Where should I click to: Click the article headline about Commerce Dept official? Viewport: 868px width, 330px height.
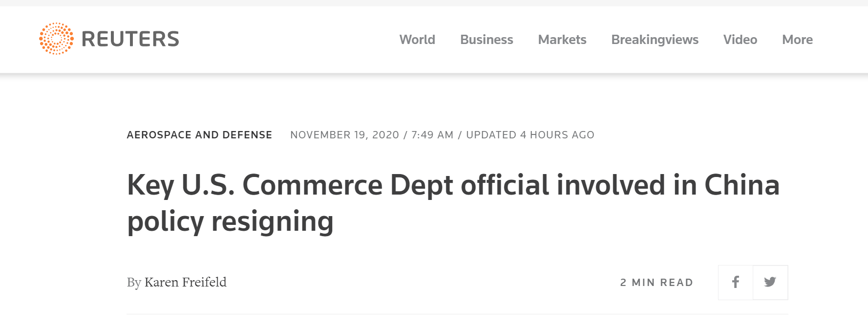453,185
